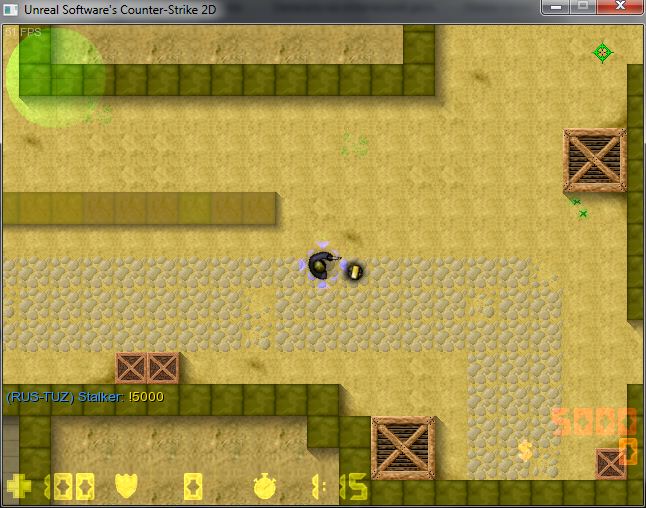646x508 pixels.
Task: Click the round time remaining 1:15
Action: 339,487
